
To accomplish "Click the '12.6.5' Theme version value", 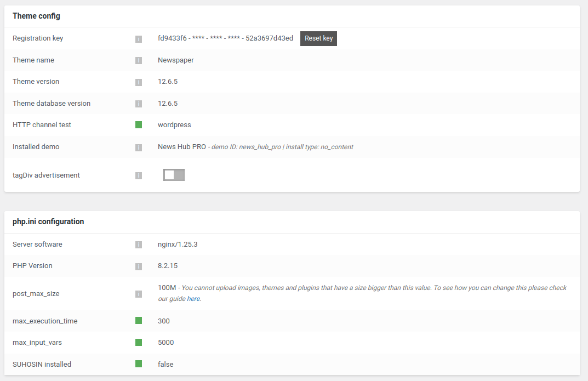I will [168, 82].
